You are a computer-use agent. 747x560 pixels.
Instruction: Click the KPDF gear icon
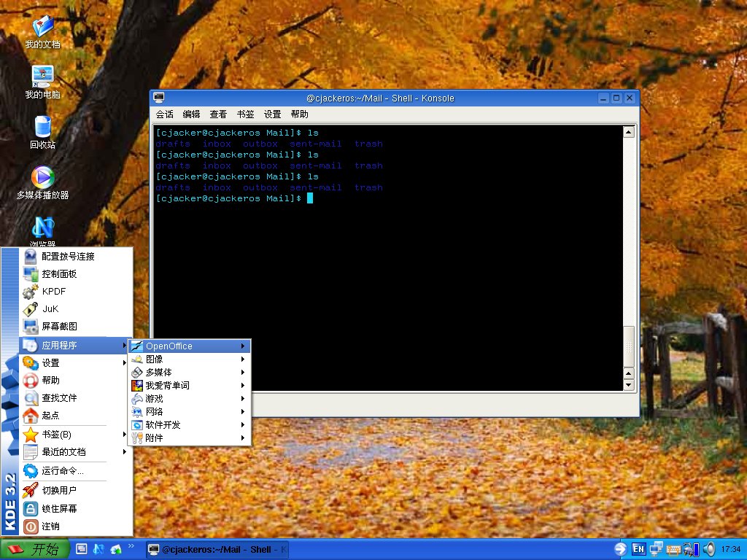31,292
